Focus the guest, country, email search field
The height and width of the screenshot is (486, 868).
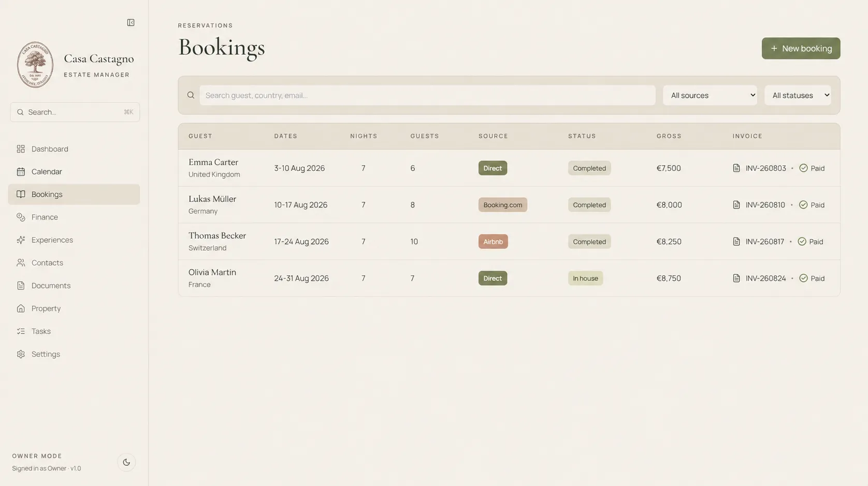427,95
